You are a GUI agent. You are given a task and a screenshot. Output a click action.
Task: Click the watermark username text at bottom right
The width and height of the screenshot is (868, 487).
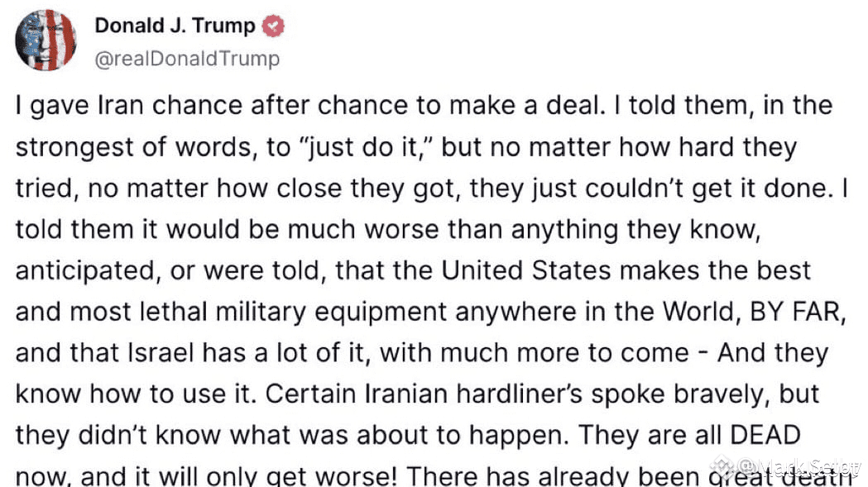pos(798,467)
